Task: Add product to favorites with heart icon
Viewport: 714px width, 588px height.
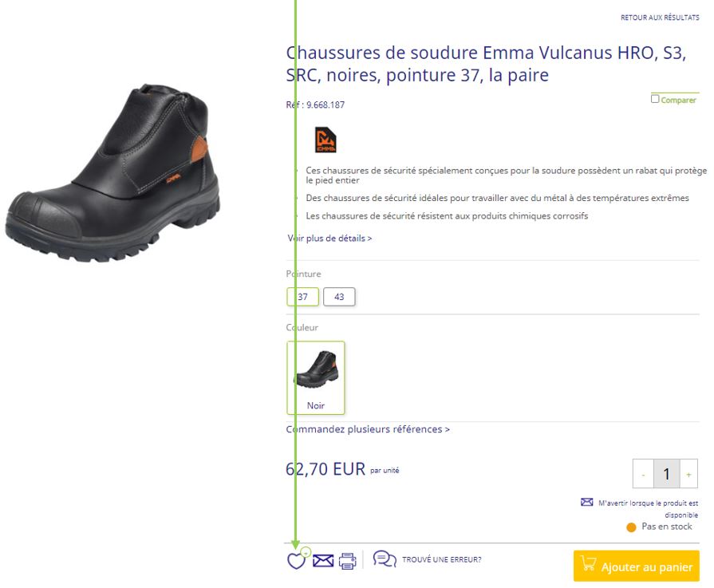Action: tap(297, 560)
